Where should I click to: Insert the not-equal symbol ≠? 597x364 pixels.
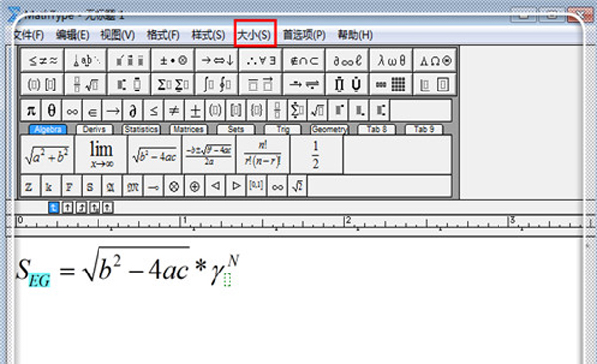coord(174,110)
